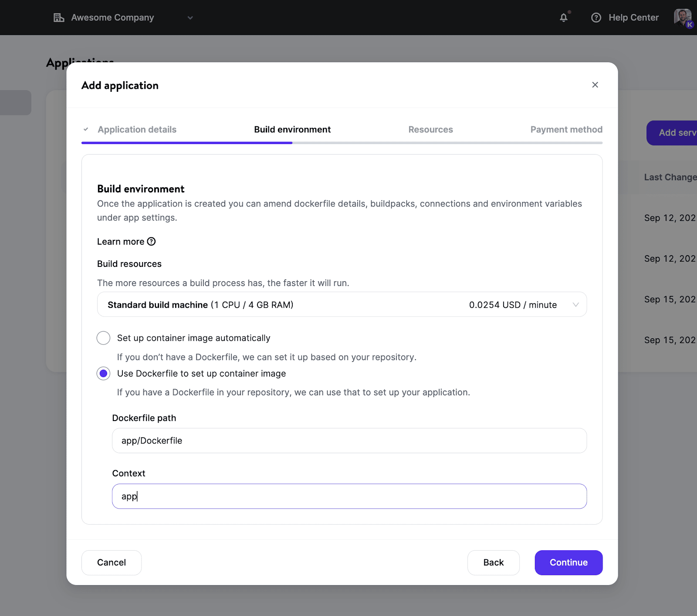This screenshot has height=616, width=697.
Task: Click inside the Context input field
Action: (x=348, y=496)
